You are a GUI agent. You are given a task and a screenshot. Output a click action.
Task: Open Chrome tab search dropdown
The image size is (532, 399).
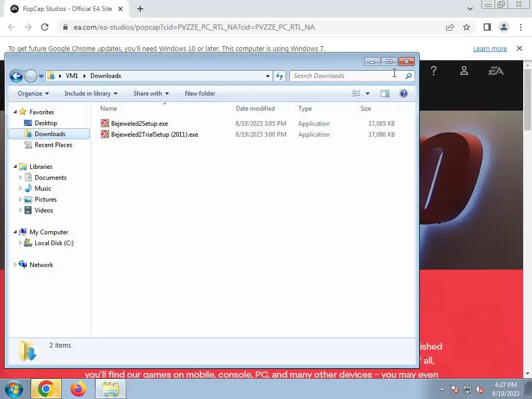tap(470, 9)
